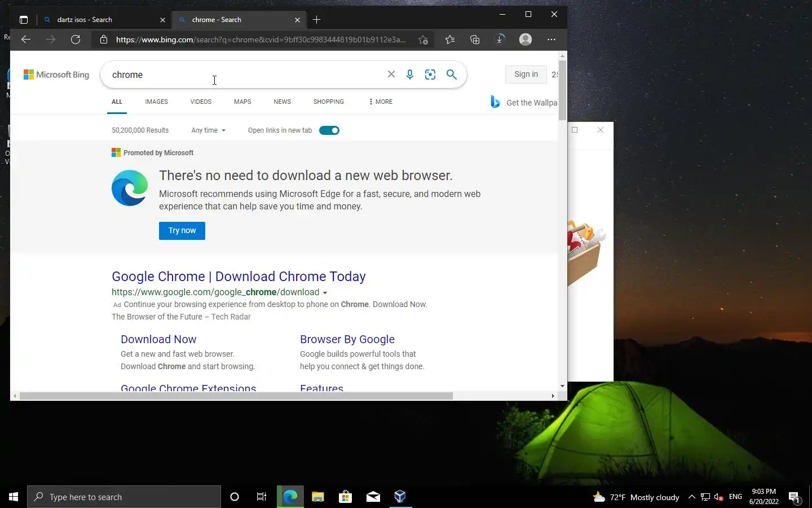The height and width of the screenshot is (508, 812).
Task: Switch to NEWS results
Action: coord(282,102)
